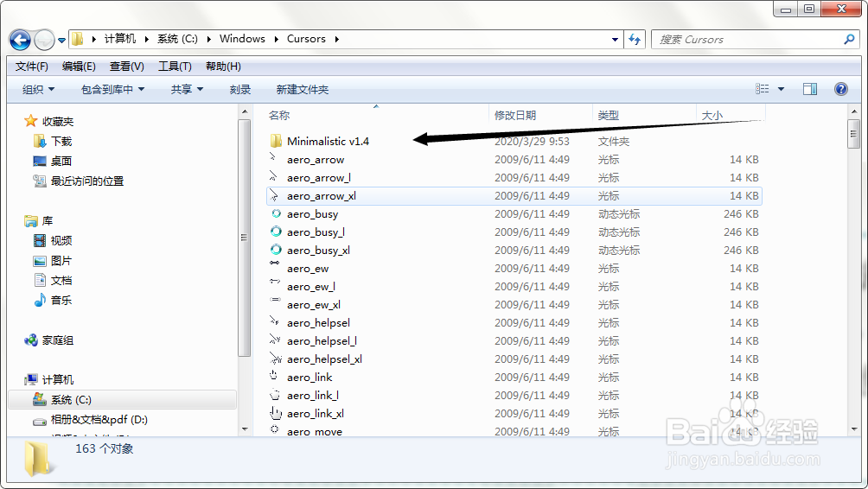Select the aero_ew cursor file icon
The height and width of the screenshot is (489, 868).
pos(275,263)
